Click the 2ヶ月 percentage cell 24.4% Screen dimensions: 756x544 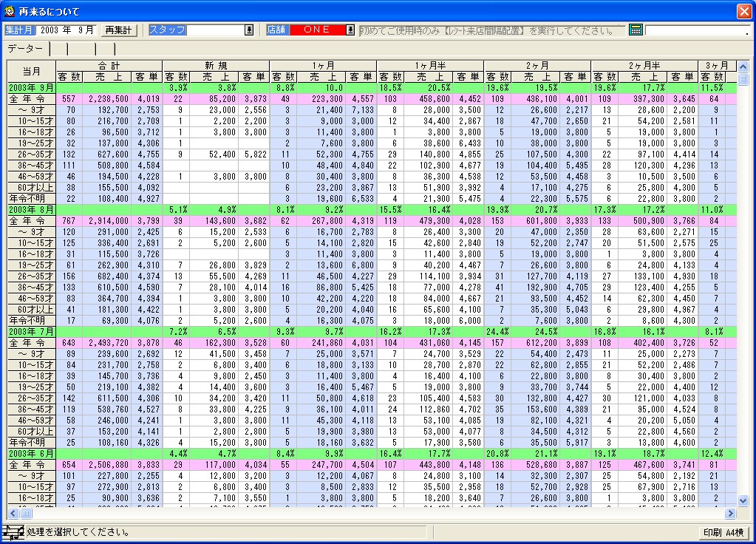[497, 332]
